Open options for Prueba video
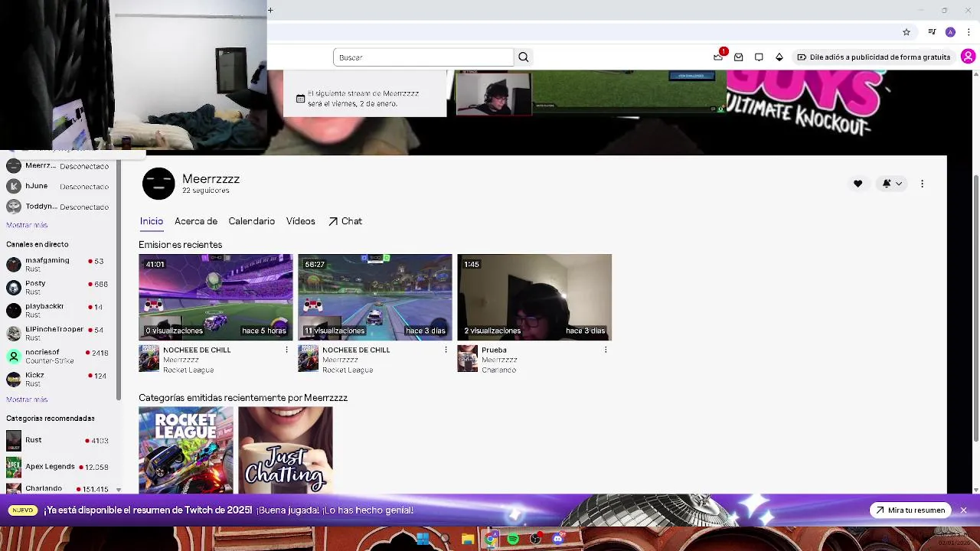Screen dimensions: 980x551 point(605,350)
